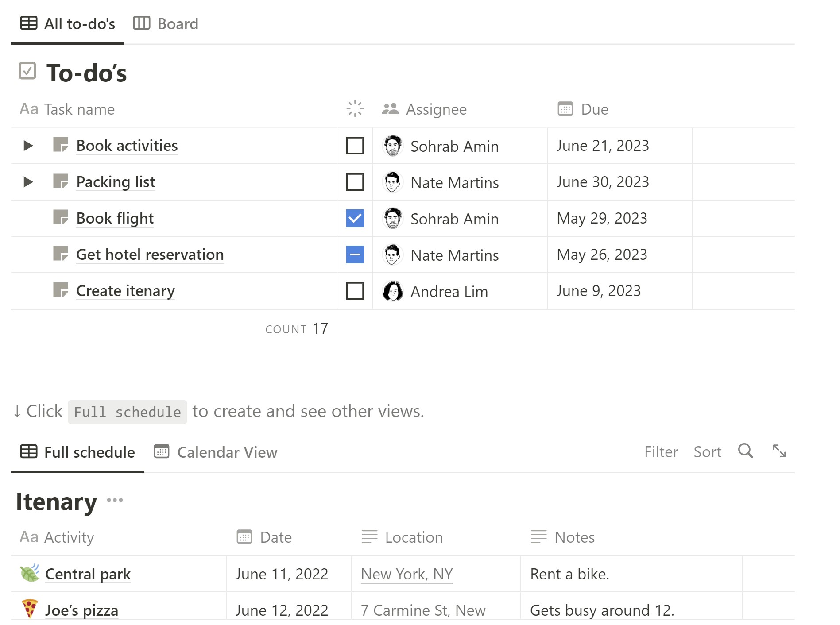
Task: Open the Itenary three-dot options menu
Action: tap(115, 500)
